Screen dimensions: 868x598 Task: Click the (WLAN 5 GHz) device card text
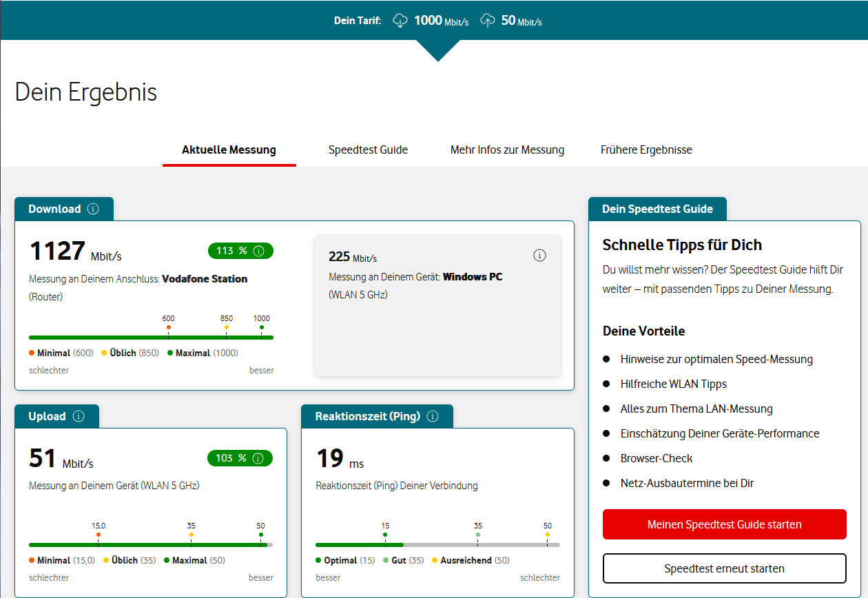coord(358,295)
